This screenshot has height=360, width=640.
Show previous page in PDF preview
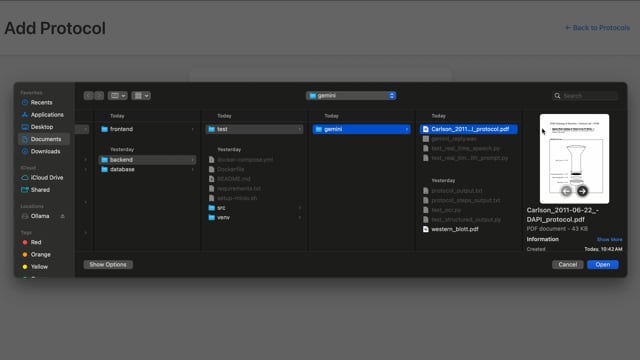pos(566,191)
